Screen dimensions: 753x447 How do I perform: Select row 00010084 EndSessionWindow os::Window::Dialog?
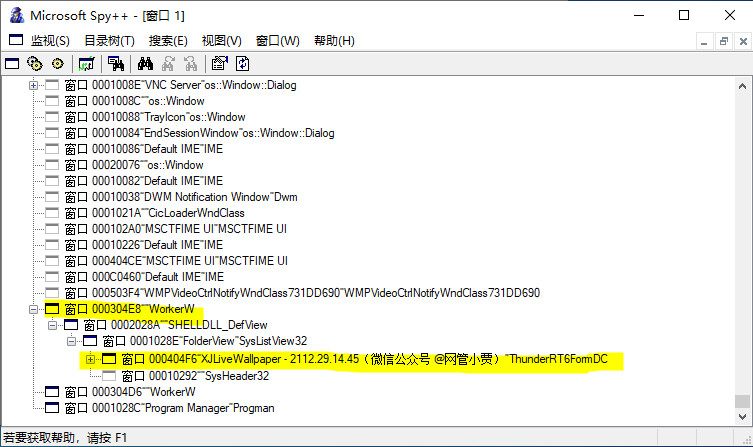pyautogui.click(x=199, y=133)
